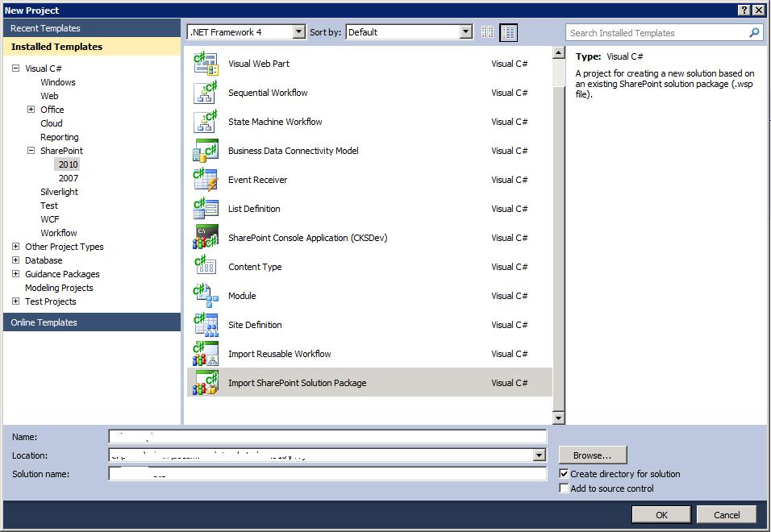Screen dimensions: 771x532
Task: Click the Cancel button
Action: point(727,515)
